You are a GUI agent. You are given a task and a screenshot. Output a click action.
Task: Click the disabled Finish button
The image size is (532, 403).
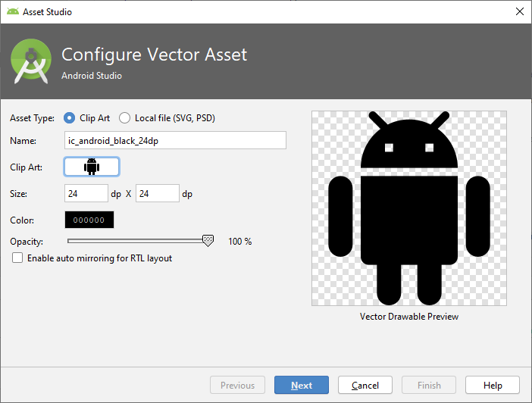click(428, 385)
